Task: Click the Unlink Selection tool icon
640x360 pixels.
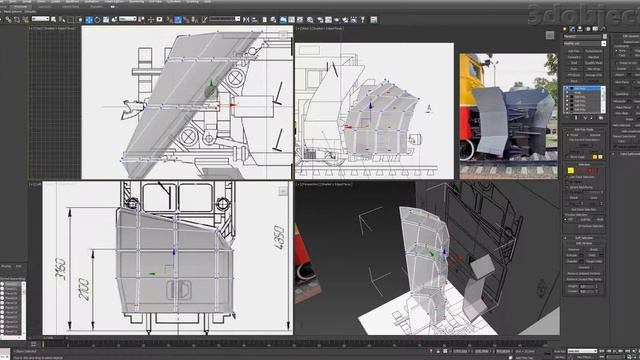Action: (17, 20)
